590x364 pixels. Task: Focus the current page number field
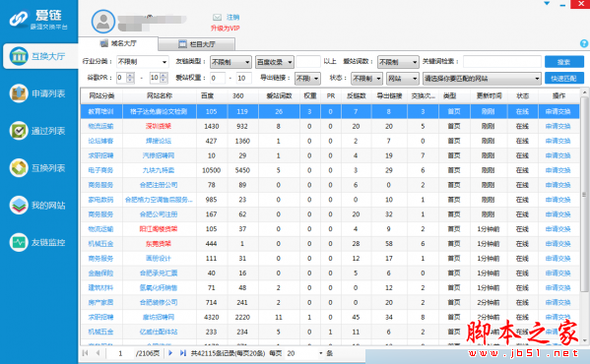[x=120, y=353]
